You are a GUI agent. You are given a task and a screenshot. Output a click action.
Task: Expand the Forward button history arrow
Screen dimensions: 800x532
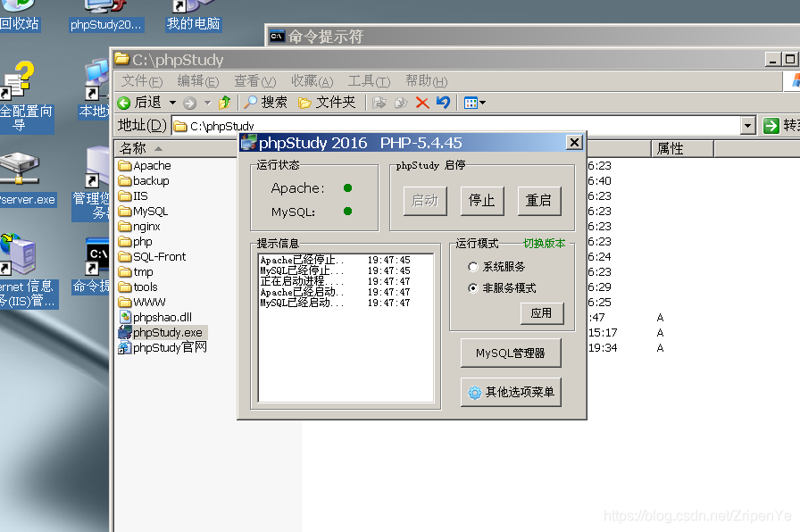(x=208, y=103)
